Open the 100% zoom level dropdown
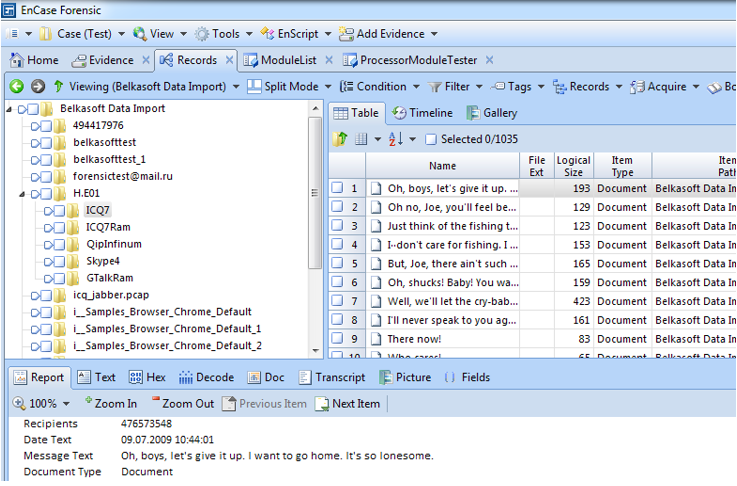The height and width of the screenshot is (486, 737). pyautogui.click(x=66, y=404)
